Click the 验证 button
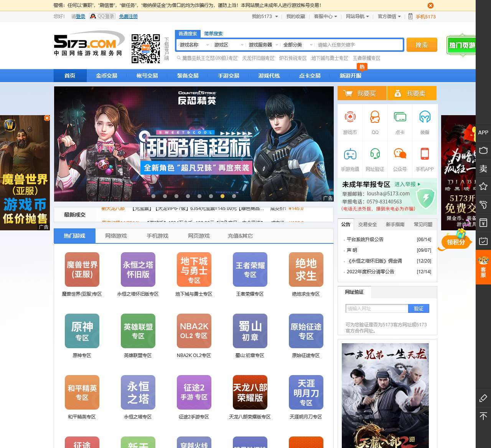 click(419, 309)
